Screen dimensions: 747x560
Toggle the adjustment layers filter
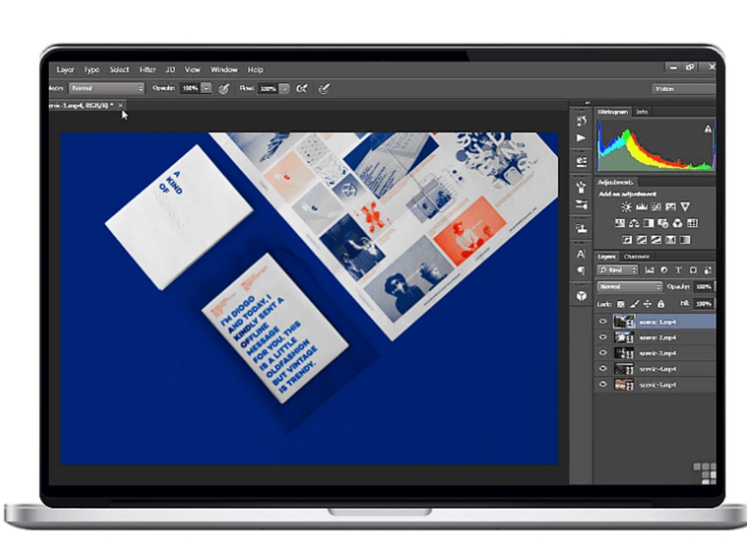[x=664, y=270]
